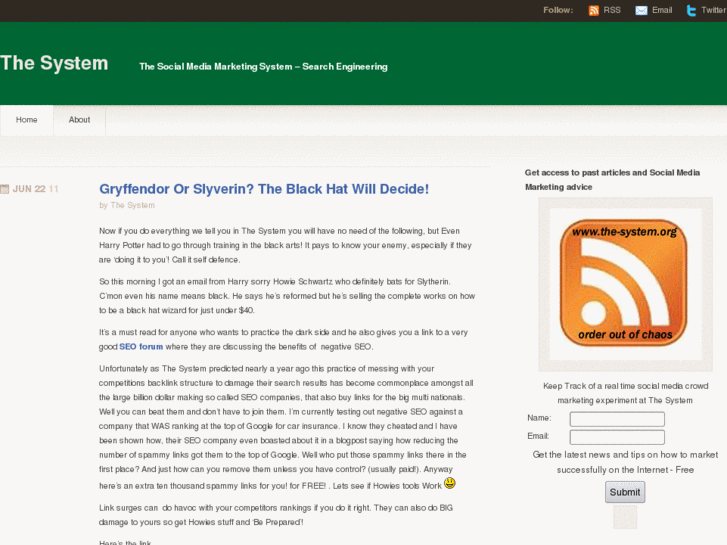
Task: Click the Twitter bird icon
Action: (691, 11)
